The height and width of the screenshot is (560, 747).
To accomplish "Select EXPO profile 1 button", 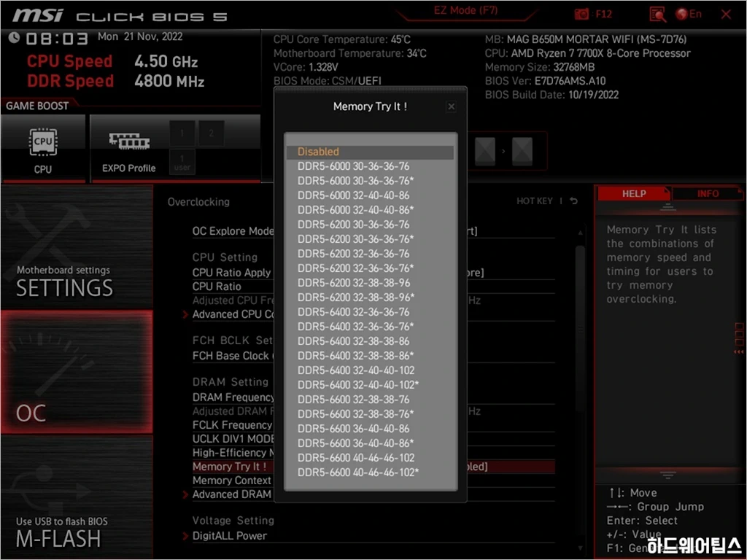I will coord(182,133).
